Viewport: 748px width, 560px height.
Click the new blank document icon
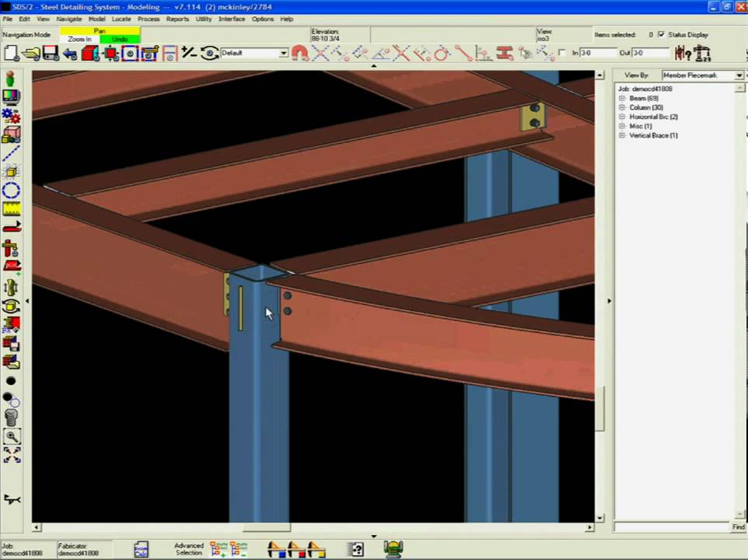coord(11,53)
